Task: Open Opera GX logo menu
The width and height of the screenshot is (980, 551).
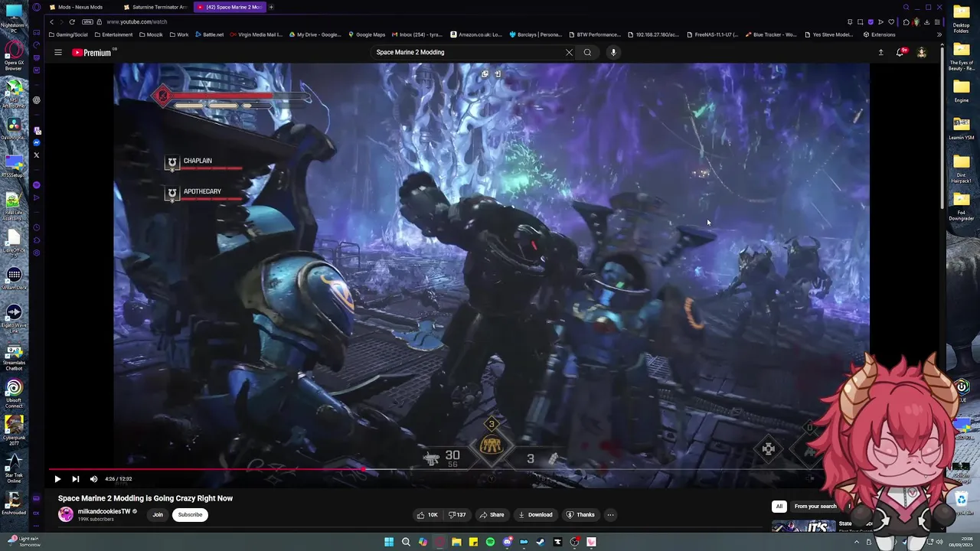Action: [x=36, y=7]
